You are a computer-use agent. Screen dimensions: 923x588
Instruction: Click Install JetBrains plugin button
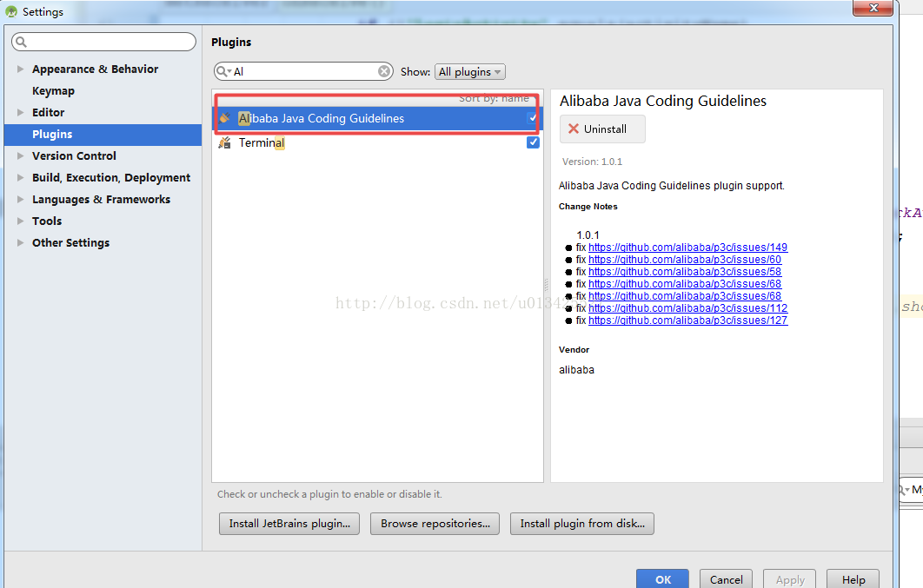pos(289,524)
